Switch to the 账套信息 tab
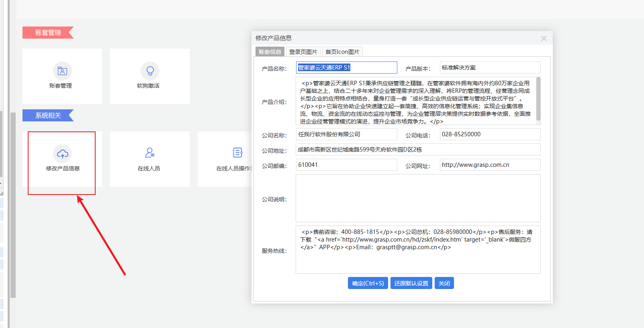 tap(270, 52)
